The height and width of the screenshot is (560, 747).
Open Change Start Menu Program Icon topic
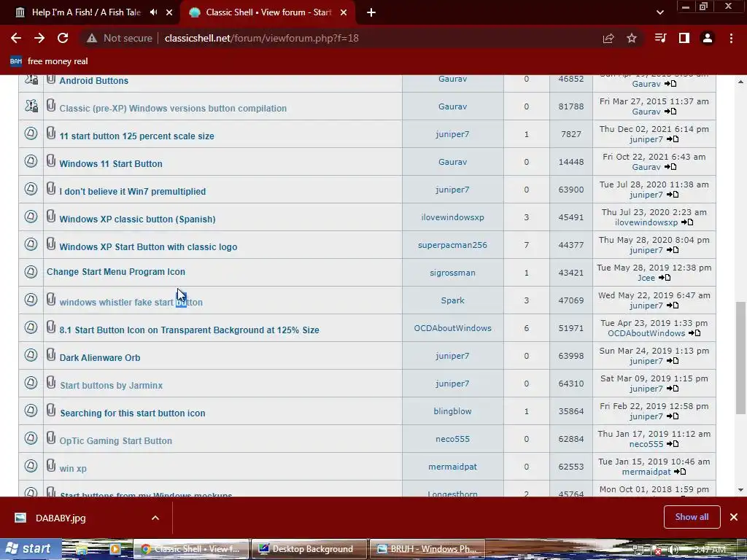pos(116,272)
